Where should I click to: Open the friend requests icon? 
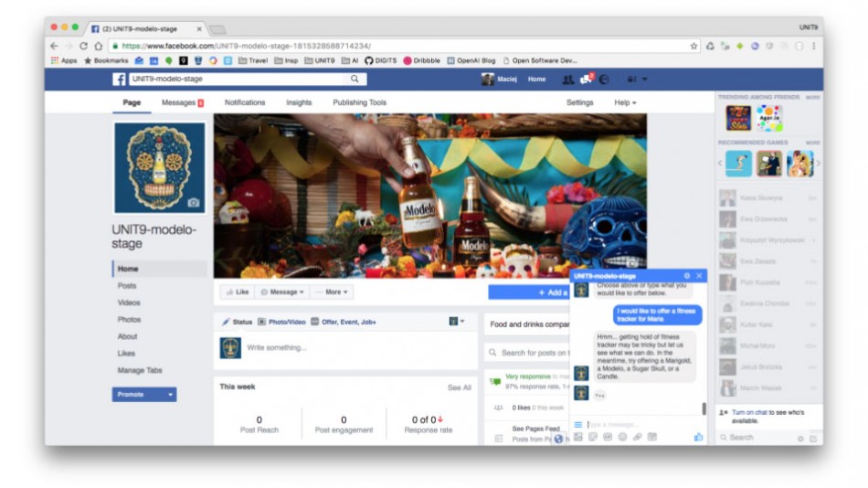[x=568, y=80]
